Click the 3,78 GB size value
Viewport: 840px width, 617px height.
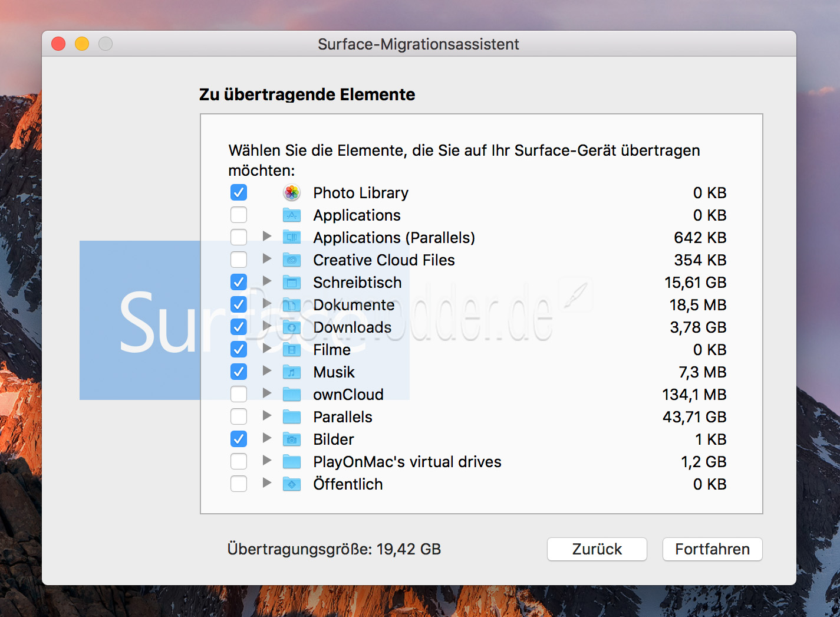click(x=698, y=327)
